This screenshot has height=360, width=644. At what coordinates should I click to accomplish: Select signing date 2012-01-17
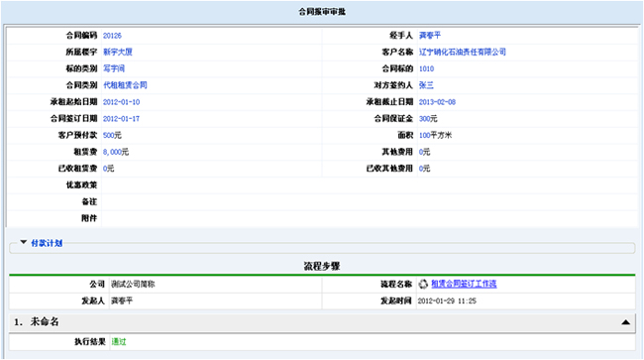click(121, 119)
